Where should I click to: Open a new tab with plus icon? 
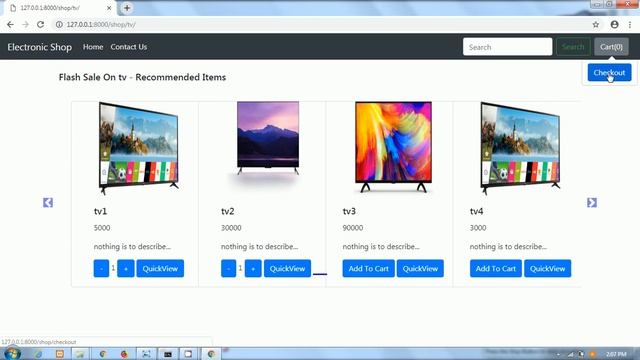tap(127, 8)
